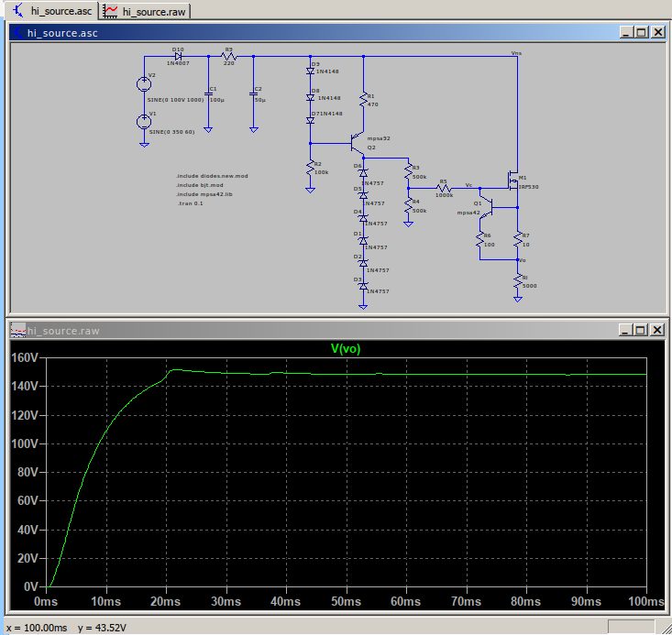Select the Q1 mpsa42 transistor symbol
Screen dimensions: 672x635
[487, 208]
